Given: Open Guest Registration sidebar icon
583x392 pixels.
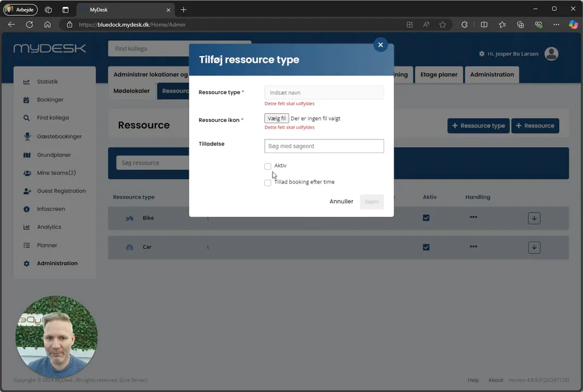Looking at the screenshot, I should click(27, 191).
